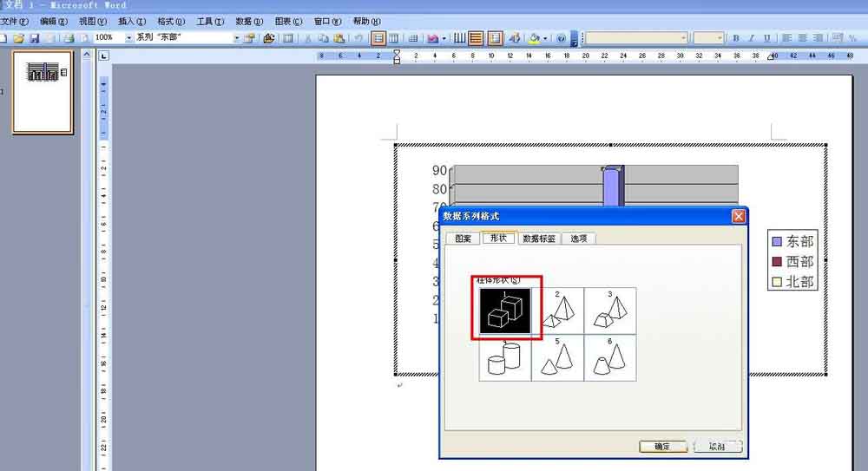The height and width of the screenshot is (471, 868).
Task: Click the Chart Type icon
Action: coord(432,38)
